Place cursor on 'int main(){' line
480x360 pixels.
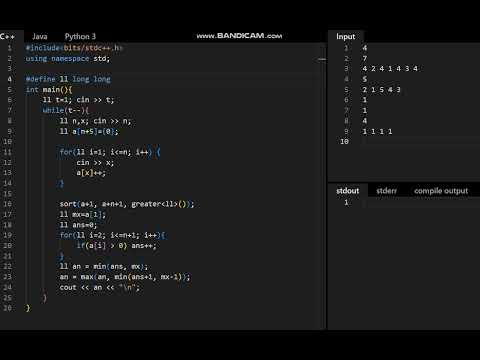[x=49, y=90]
